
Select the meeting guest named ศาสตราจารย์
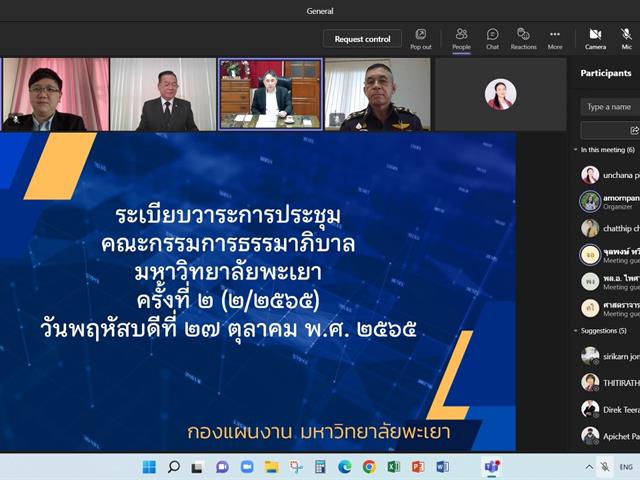pos(609,308)
